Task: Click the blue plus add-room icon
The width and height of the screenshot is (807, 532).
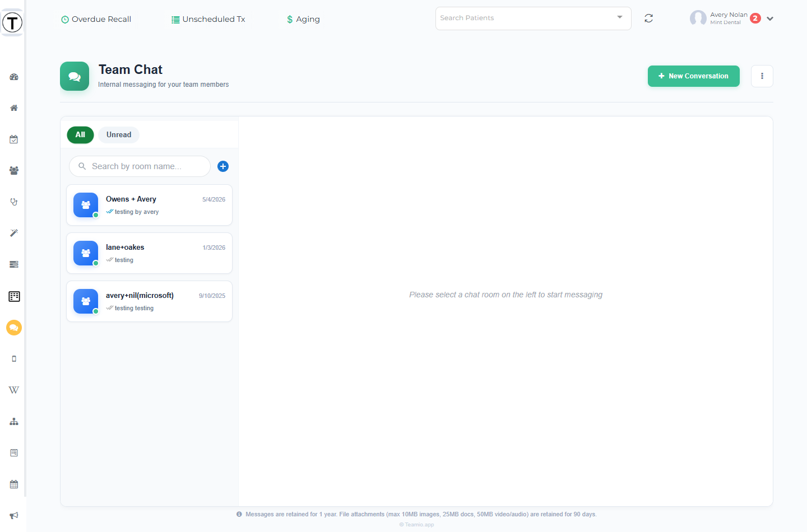Action: (223, 166)
